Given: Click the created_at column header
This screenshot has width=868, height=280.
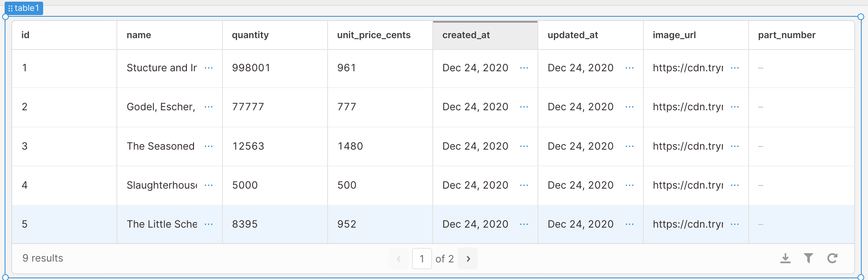Looking at the screenshot, I should tap(466, 35).
